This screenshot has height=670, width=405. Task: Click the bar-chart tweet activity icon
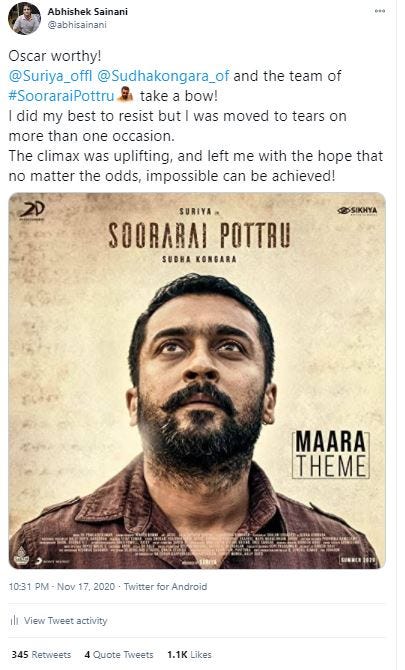[x=14, y=620]
